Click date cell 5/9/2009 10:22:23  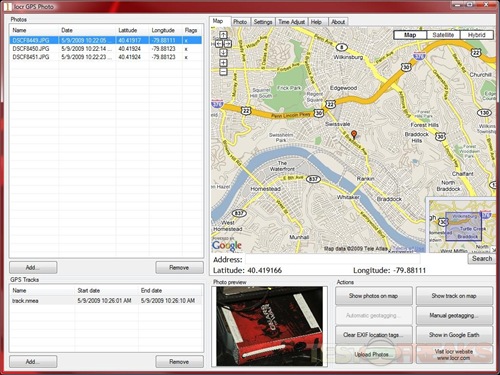87,57
